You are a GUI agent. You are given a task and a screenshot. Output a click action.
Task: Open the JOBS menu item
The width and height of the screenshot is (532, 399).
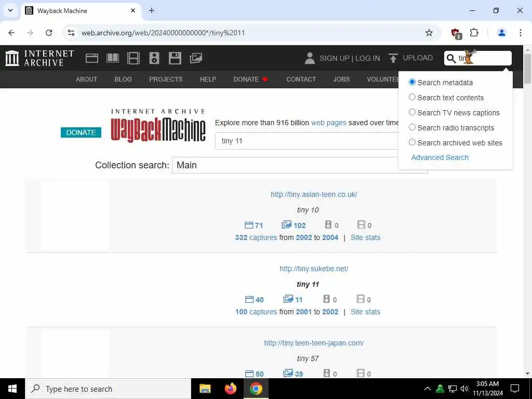pos(341,79)
